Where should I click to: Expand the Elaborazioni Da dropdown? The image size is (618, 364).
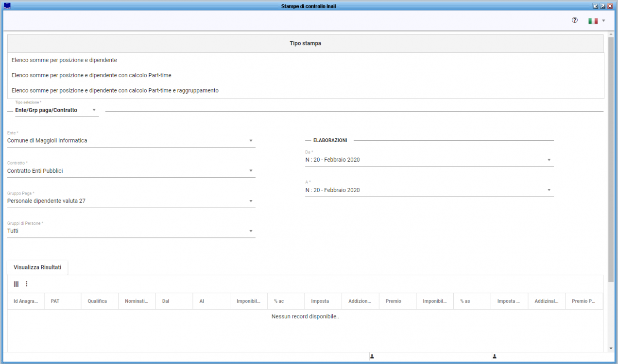coord(549,160)
